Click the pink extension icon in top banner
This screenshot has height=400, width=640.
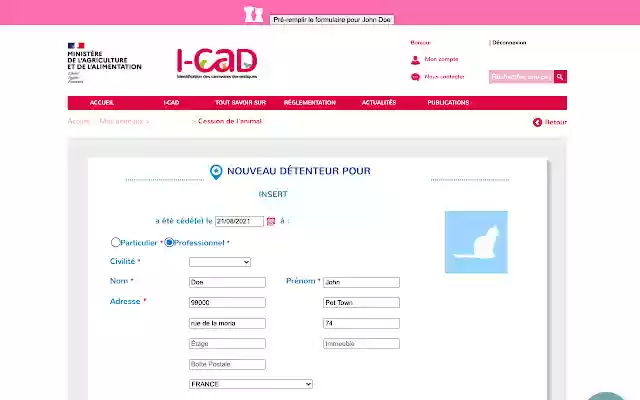click(253, 14)
